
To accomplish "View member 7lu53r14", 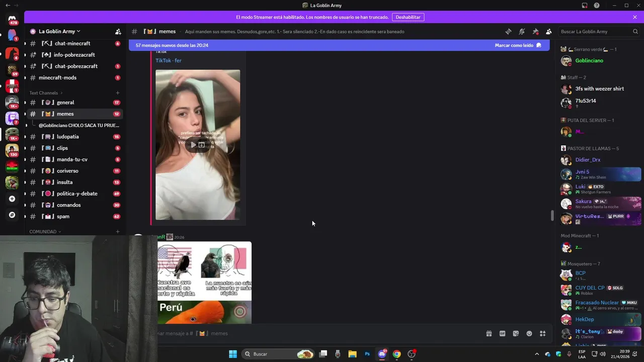I will point(600,103).
